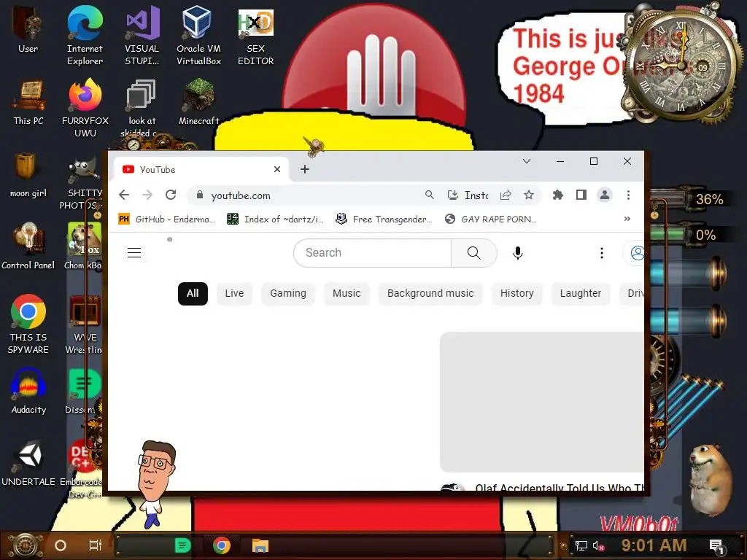Viewport: 747px width, 560px height.
Task: Open Internet Explorer desktop shortcut
Action: point(85,36)
